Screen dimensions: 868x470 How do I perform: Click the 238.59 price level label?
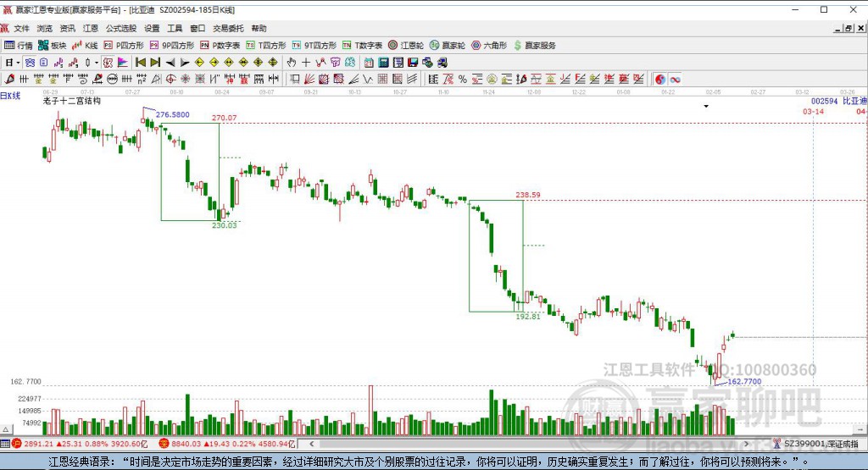[x=528, y=195]
